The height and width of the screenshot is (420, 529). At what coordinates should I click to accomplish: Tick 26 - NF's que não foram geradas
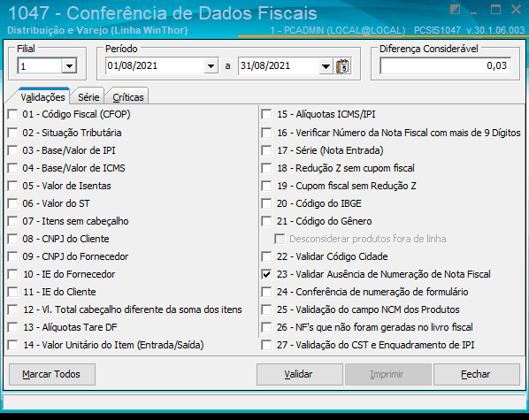(x=266, y=327)
